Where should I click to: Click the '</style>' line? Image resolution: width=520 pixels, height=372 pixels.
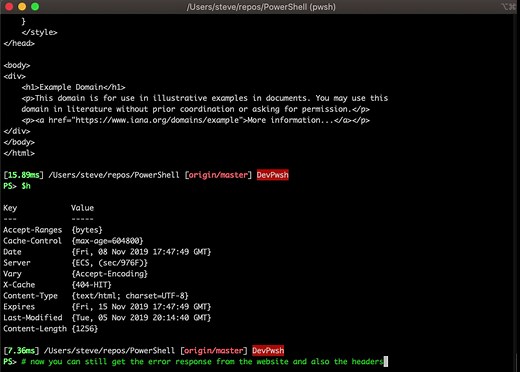point(39,32)
